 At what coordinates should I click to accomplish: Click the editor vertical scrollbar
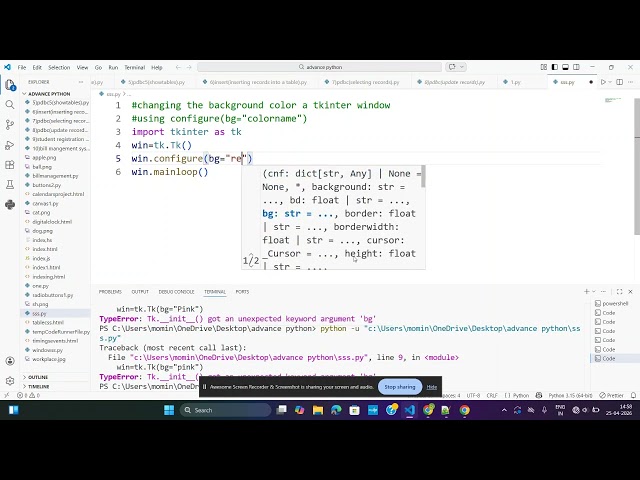click(x=637, y=166)
